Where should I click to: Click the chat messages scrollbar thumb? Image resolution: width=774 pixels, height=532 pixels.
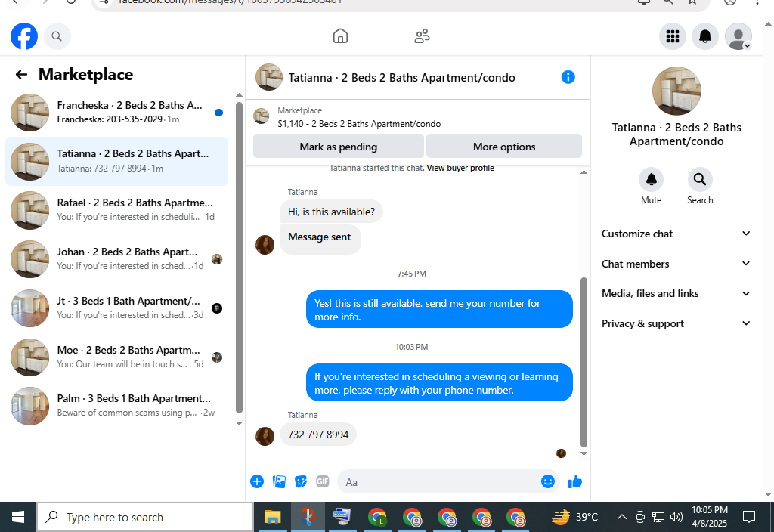click(x=584, y=362)
